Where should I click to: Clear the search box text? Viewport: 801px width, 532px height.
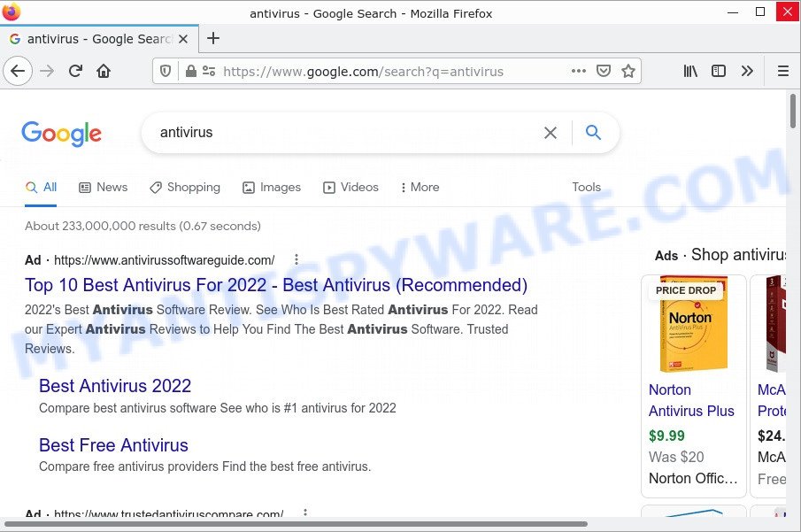coord(551,133)
